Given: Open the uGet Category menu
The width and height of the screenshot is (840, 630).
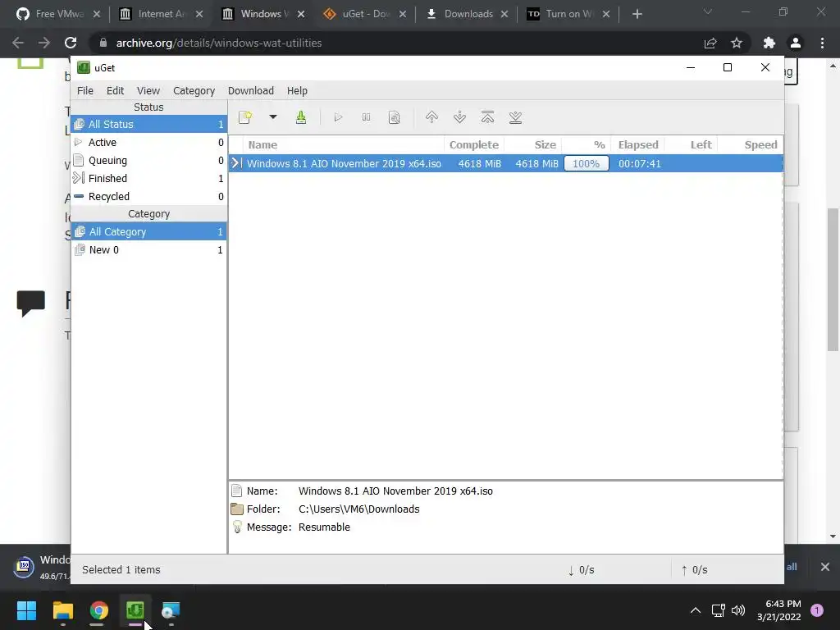Looking at the screenshot, I should pyautogui.click(x=194, y=90).
